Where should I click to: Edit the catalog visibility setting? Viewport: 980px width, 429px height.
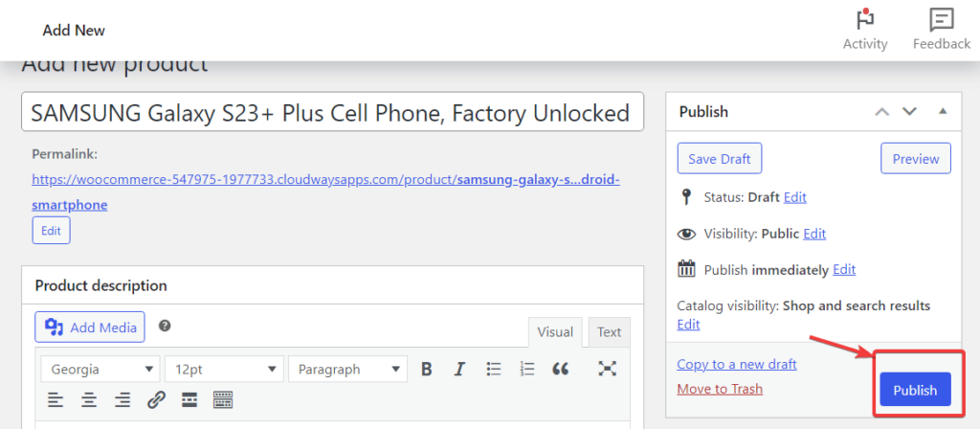click(x=688, y=325)
